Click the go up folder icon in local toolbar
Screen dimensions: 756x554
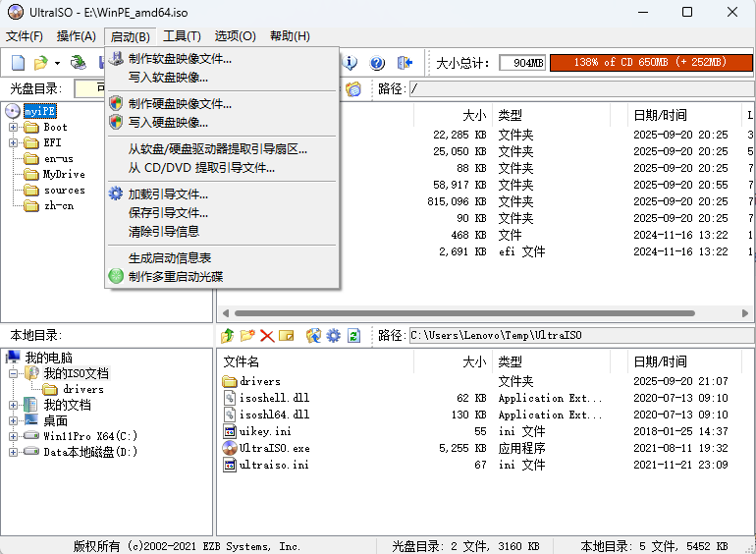228,336
